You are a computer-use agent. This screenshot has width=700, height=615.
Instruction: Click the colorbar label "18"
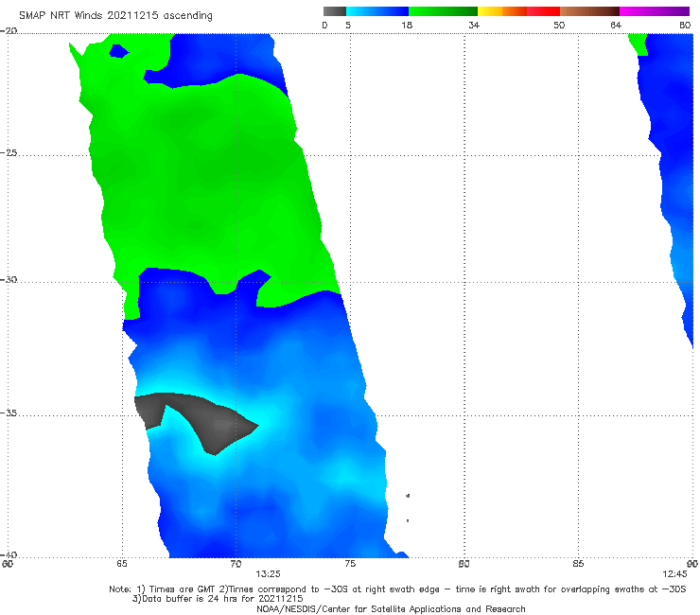tap(407, 25)
